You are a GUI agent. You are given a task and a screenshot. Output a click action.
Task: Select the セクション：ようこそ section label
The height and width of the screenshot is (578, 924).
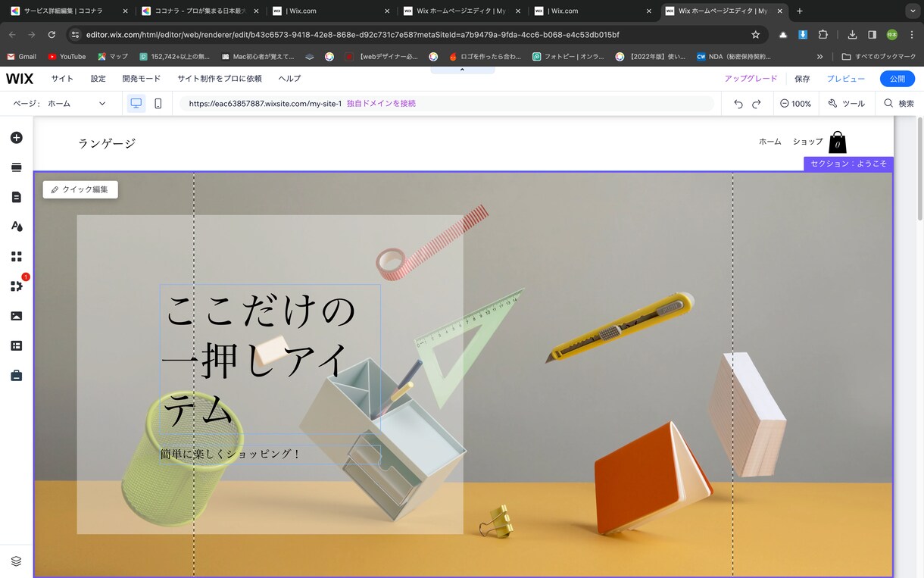[848, 164]
